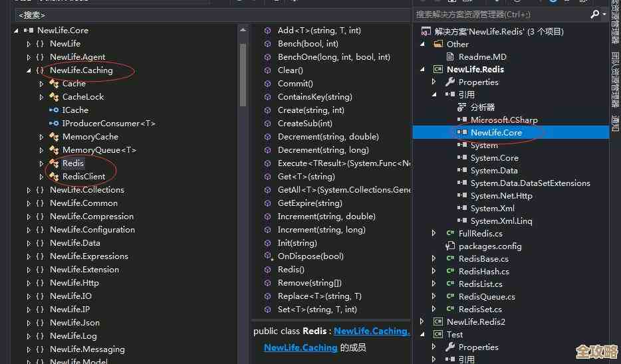Collapse the NewLife.Caching namespace node

[x=29, y=70]
